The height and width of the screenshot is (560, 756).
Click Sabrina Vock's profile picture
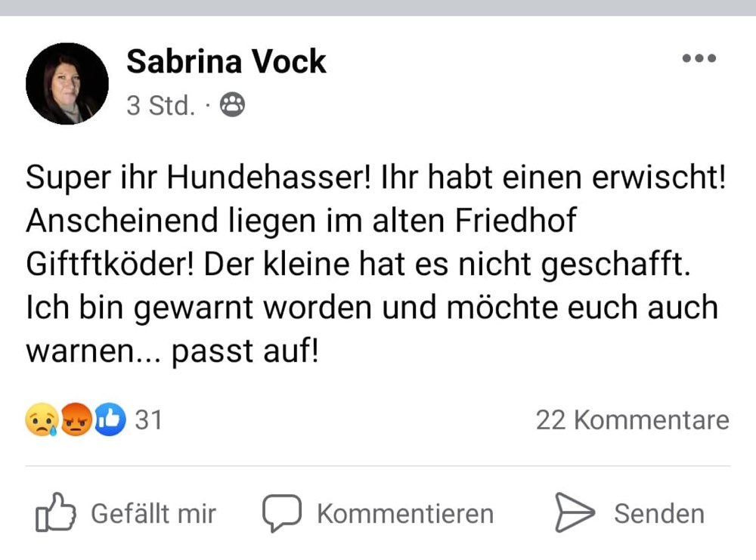coord(67,83)
